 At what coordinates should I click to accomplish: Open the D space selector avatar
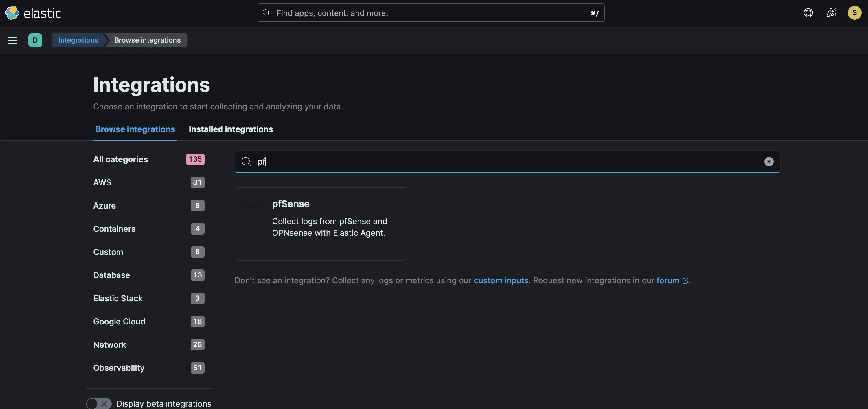point(35,40)
